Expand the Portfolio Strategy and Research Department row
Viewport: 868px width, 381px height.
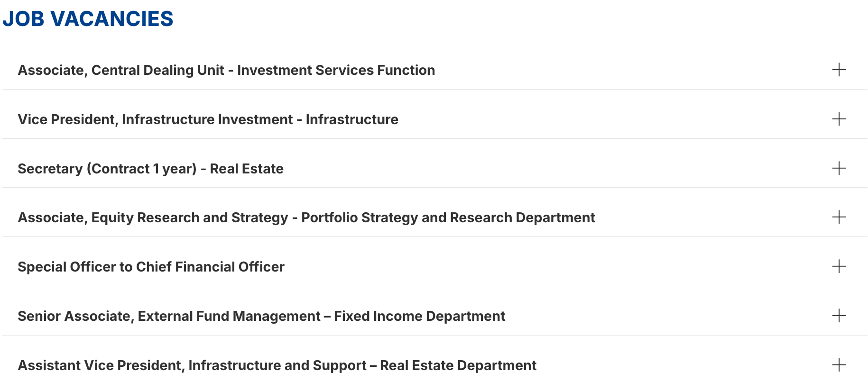click(427, 218)
